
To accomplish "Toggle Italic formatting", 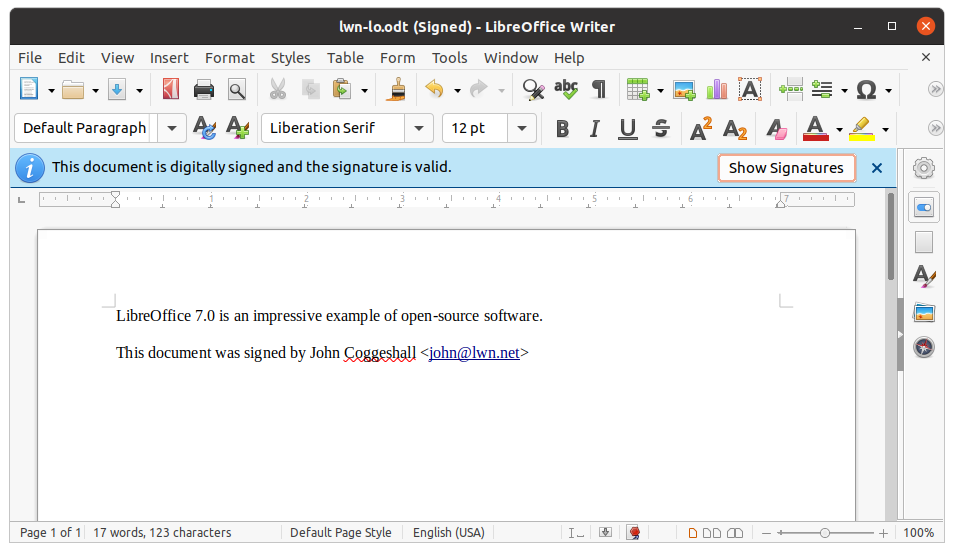I will tap(595, 128).
